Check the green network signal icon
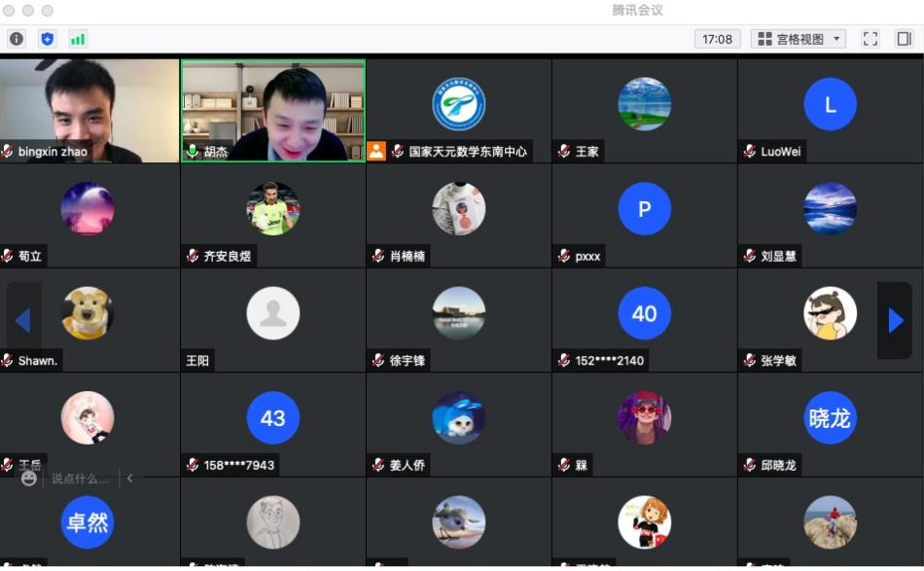924x571 pixels. coord(78,39)
